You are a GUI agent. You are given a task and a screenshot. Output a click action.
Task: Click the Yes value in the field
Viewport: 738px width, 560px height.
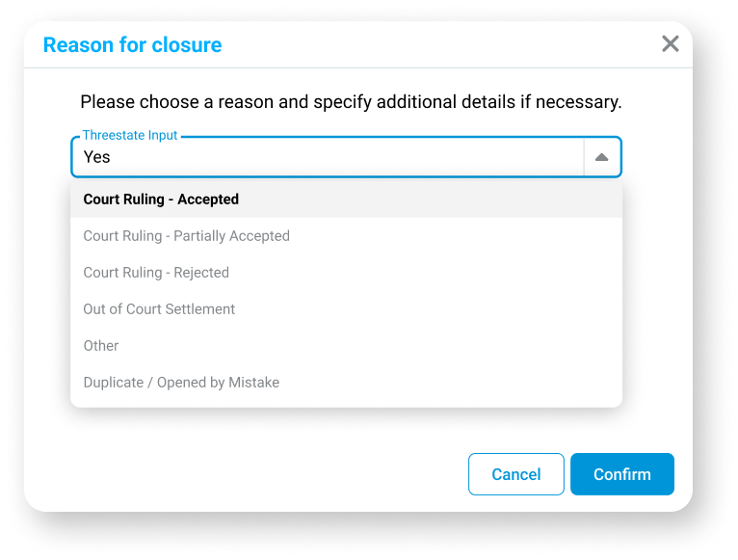[x=97, y=157]
